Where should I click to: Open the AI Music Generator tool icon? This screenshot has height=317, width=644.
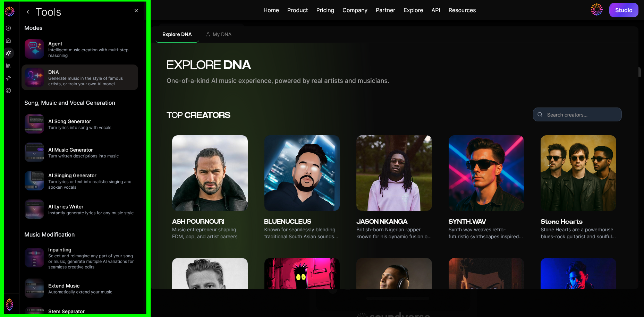click(34, 152)
